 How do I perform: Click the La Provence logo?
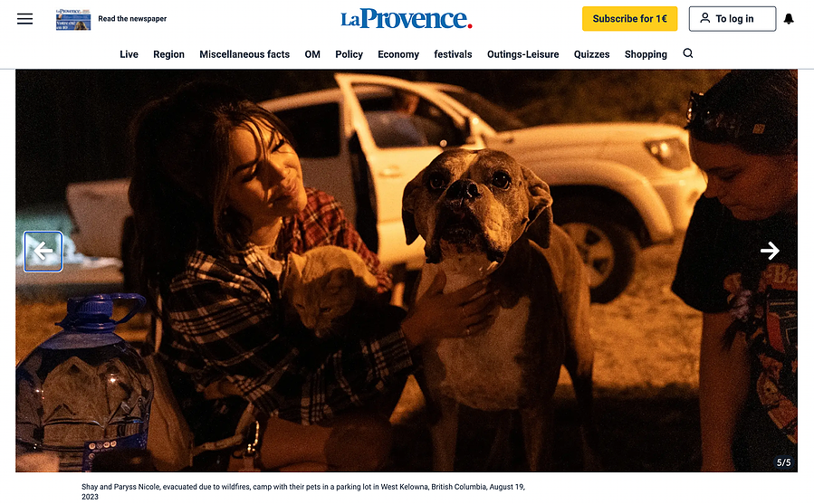click(x=407, y=19)
